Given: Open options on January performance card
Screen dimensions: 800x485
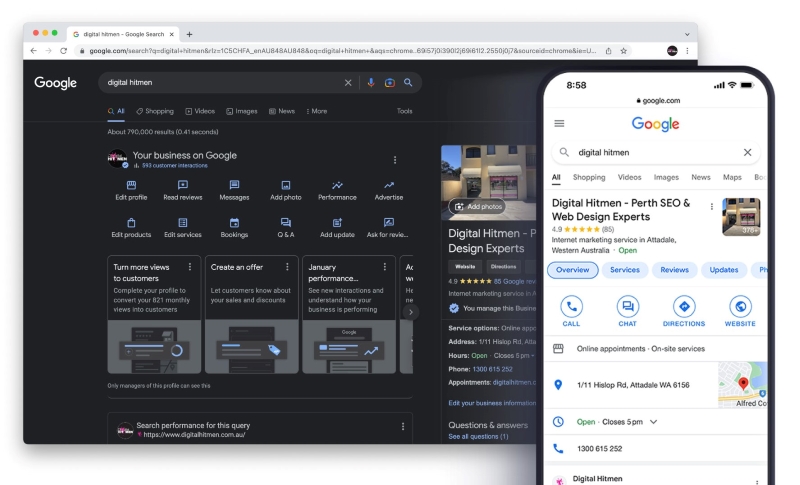Looking at the screenshot, I should [385, 267].
